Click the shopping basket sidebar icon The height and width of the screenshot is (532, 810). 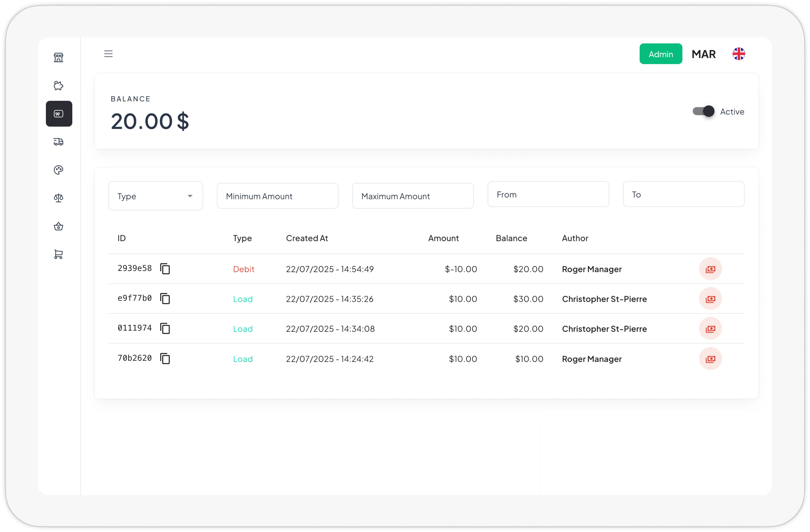[59, 226]
